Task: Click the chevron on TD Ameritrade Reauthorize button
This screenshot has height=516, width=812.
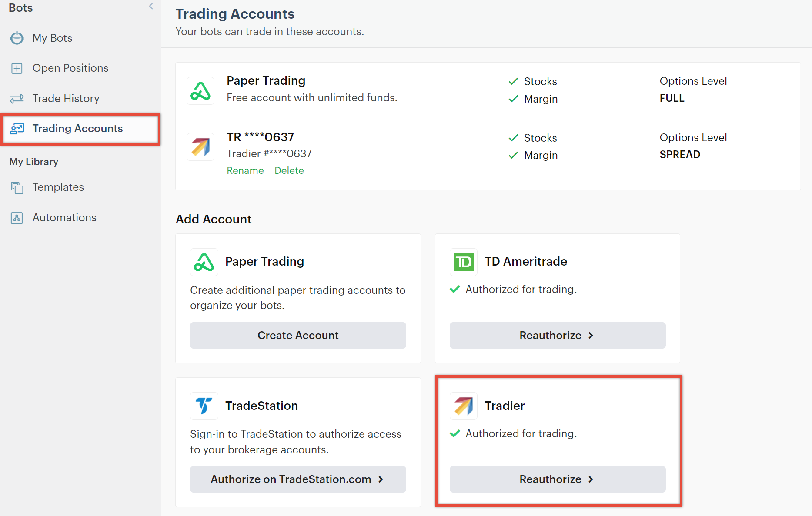Action: [591, 335]
